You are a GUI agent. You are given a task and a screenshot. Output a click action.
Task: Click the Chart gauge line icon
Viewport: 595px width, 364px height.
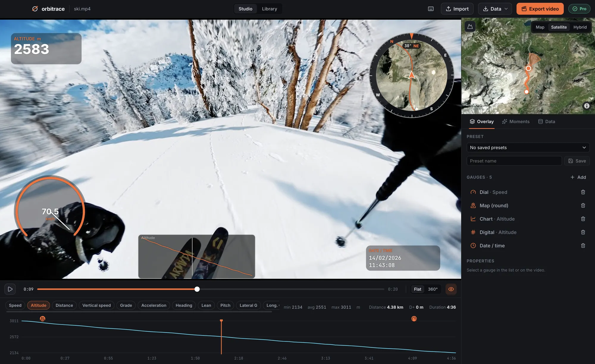tap(473, 219)
